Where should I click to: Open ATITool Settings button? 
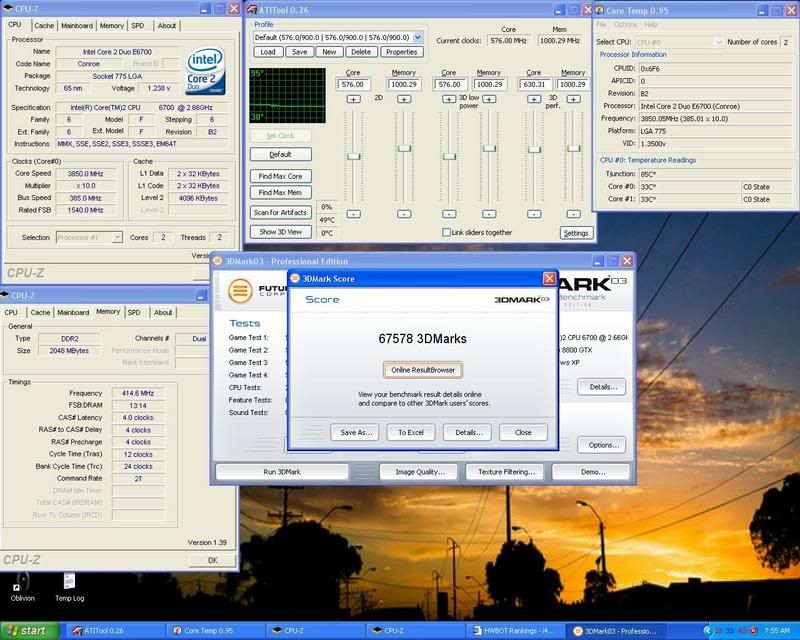click(576, 233)
